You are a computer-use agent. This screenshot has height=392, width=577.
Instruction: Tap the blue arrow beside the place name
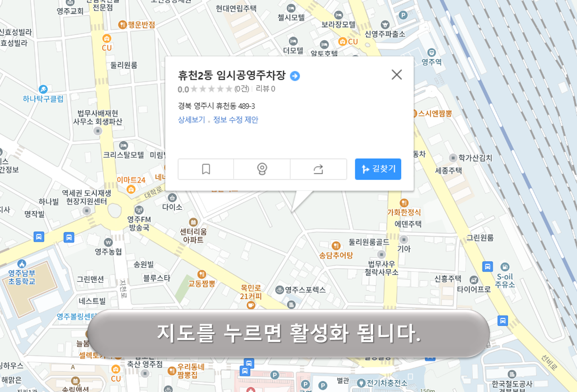294,76
